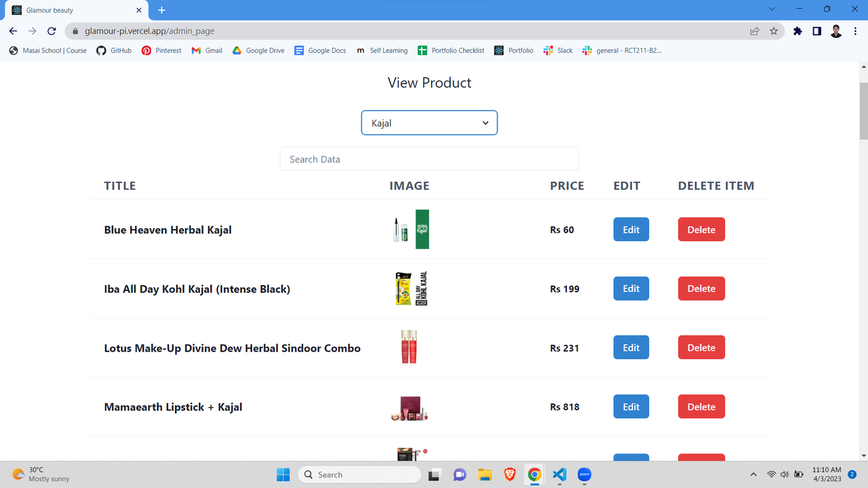Open Masai School | Course bookmark

48,50
